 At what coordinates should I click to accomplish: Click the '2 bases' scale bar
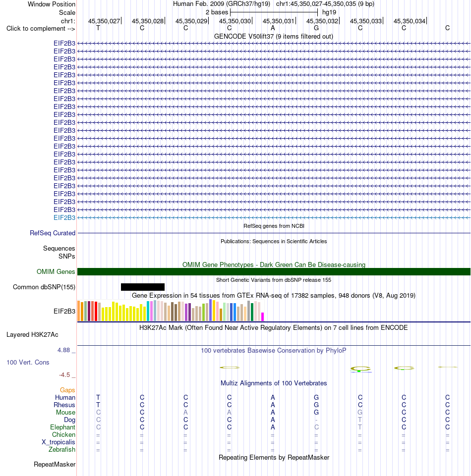click(274, 12)
